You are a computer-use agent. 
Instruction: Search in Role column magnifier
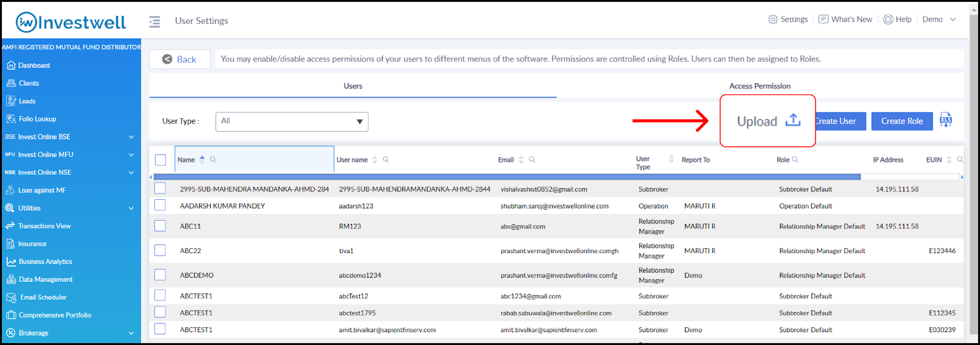[x=795, y=159]
